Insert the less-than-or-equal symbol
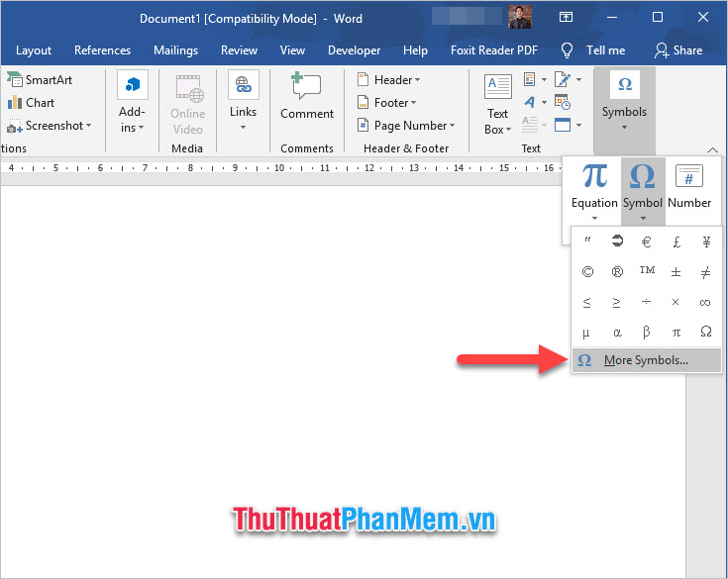 [586, 303]
